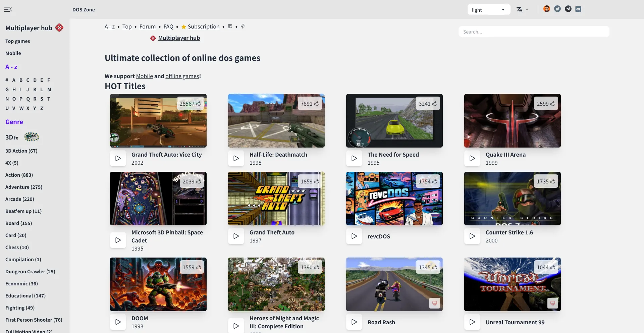Start The Need for Speed with its play button
This screenshot has width=644, height=333.
pyautogui.click(x=354, y=158)
